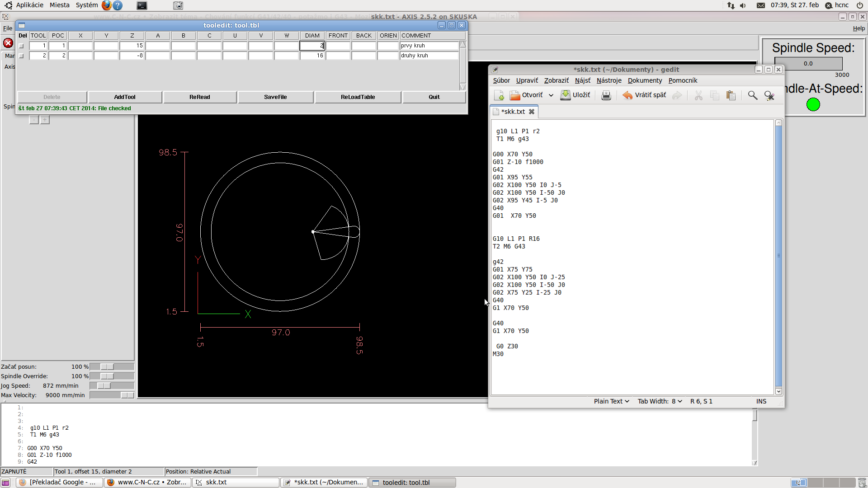Screen dimensions: 868x488
Task: Tick the Del checkbox for tool 2
Action: tap(21, 56)
